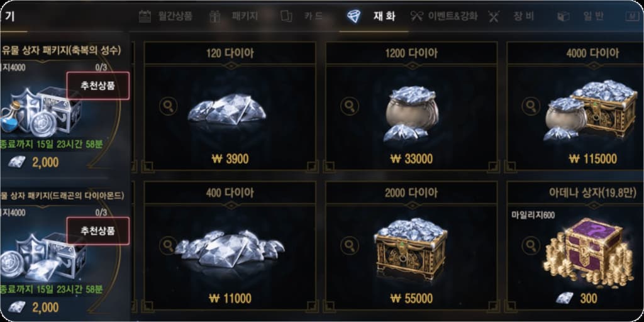644x322 pixels.
Task: Click the upper 추천상품 badge
Action: coord(97,86)
